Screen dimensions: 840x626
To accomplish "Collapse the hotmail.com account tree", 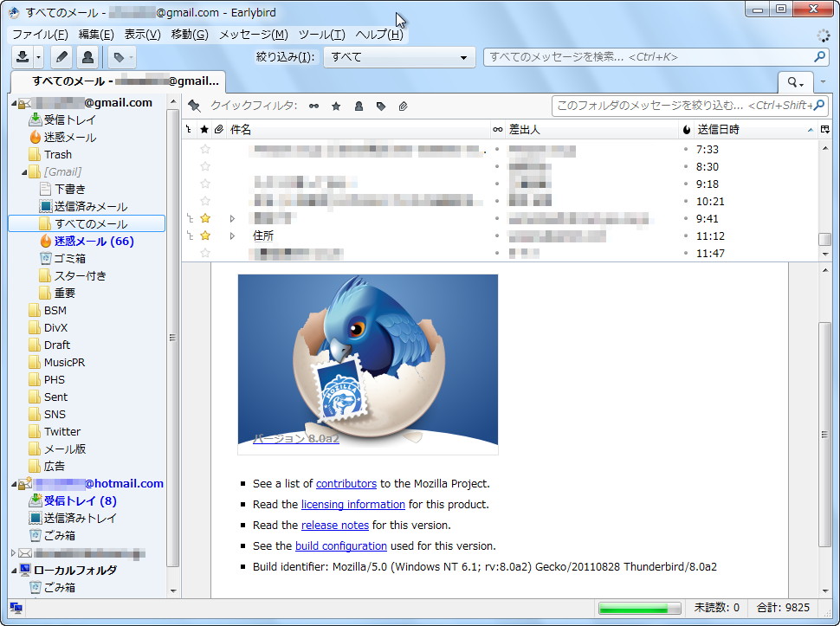I will [x=13, y=483].
